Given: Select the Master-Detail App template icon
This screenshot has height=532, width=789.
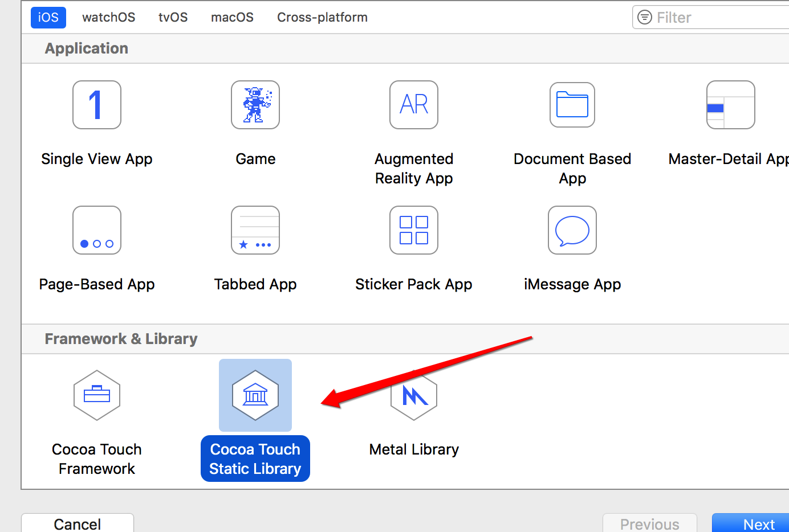Looking at the screenshot, I should click(x=731, y=105).
